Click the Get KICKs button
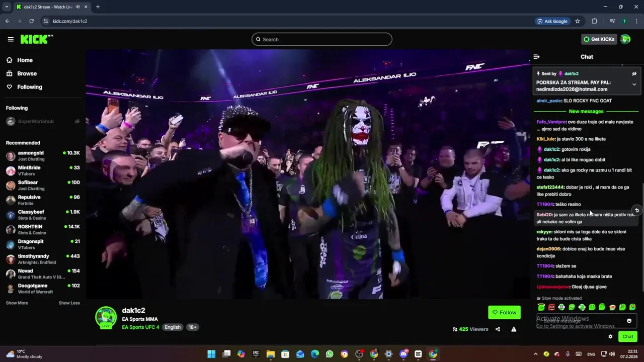This screenshot has width=644, height=362. 599,39
